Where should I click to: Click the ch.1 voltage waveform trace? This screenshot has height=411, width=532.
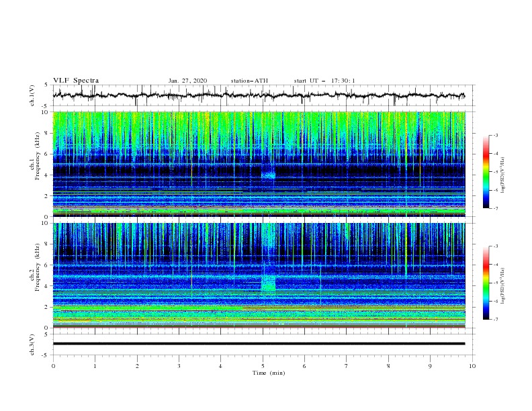259,95
